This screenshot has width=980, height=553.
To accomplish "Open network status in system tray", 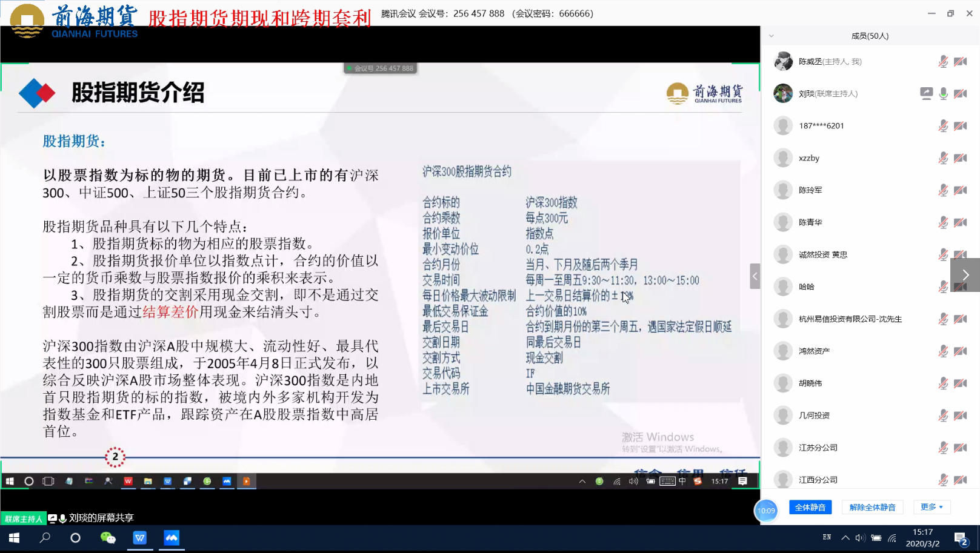I will (x=892, y=538).
